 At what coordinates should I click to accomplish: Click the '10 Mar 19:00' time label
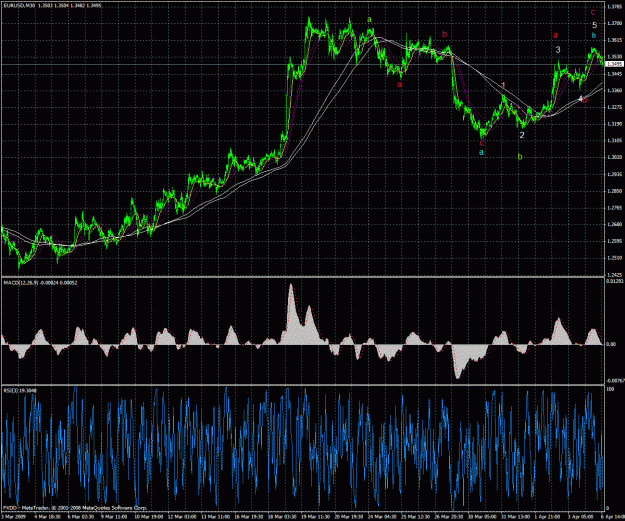(x=147, y=517)
